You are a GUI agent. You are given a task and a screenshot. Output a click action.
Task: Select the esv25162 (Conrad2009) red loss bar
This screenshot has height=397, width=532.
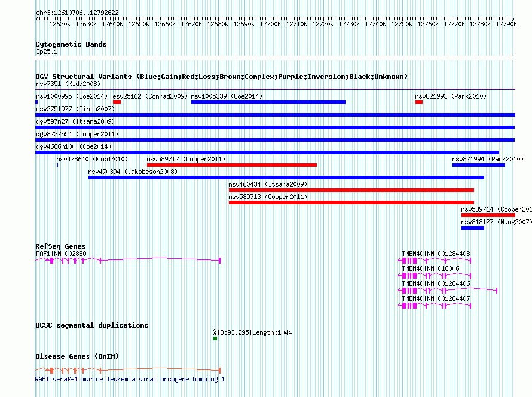pos(117,102)
